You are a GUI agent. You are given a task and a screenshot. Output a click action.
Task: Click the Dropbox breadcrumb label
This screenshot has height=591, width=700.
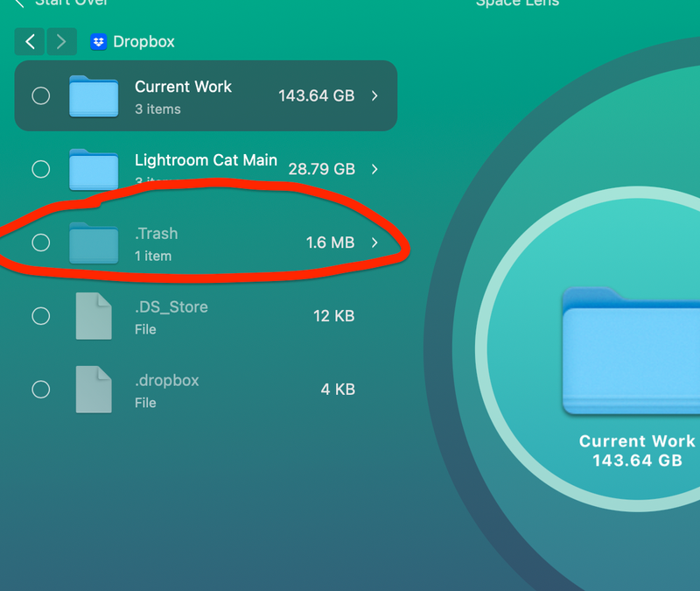tap(143, 41)
